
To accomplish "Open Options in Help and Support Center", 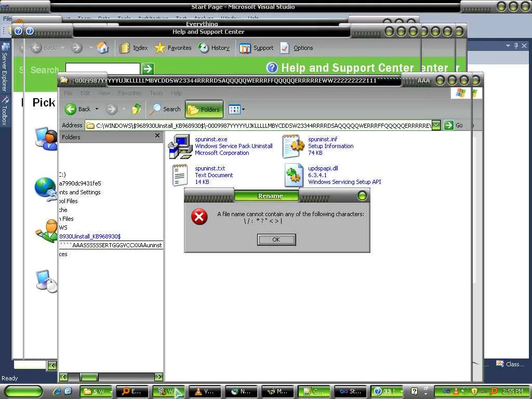I will coord(297,48).
